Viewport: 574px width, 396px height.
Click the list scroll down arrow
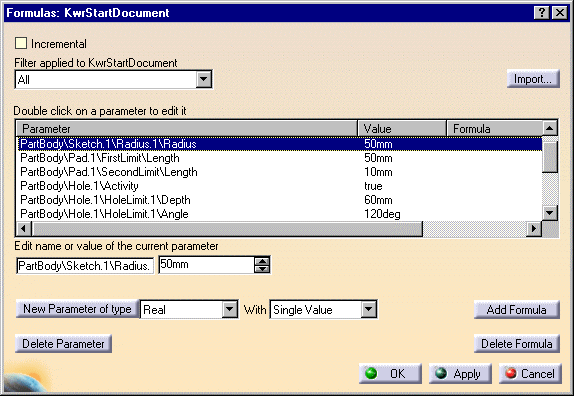550,213
